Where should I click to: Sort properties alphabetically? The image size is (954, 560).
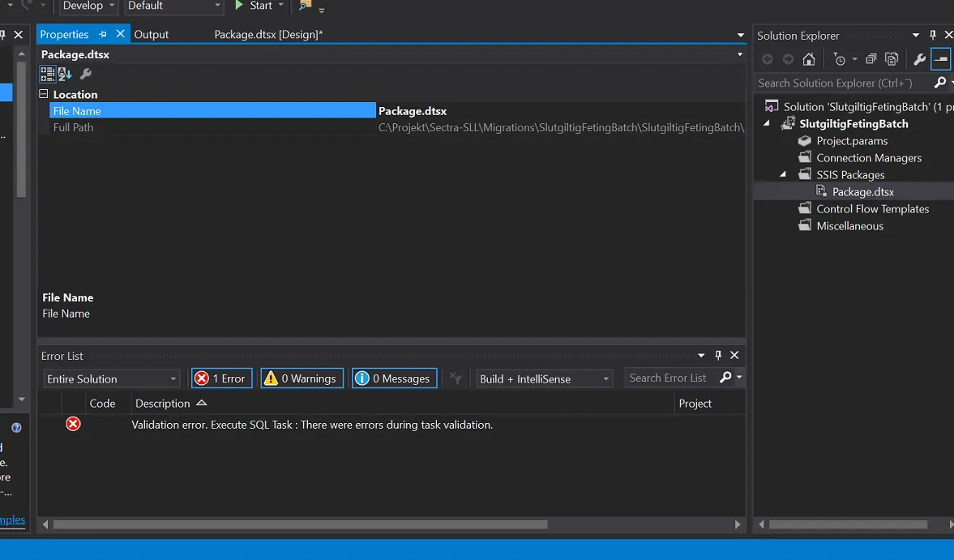click(65, 75)
